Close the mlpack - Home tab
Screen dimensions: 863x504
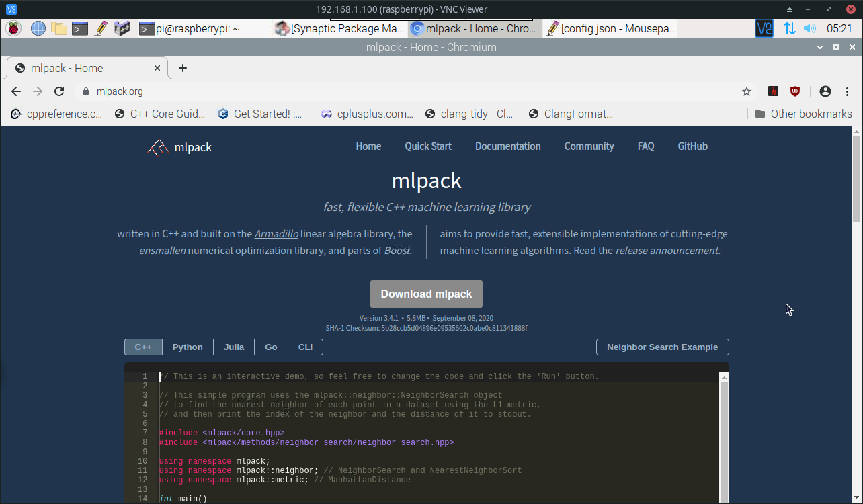point(158,68)
